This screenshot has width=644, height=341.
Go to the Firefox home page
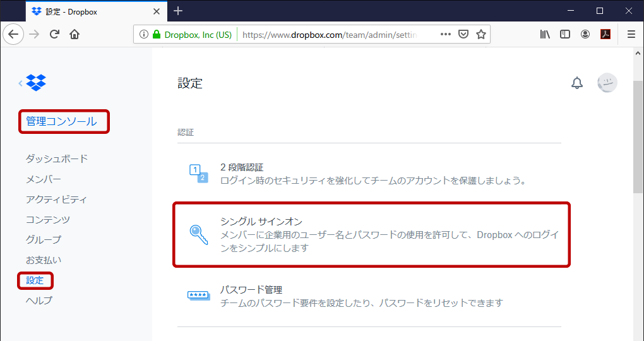(75, 34)
